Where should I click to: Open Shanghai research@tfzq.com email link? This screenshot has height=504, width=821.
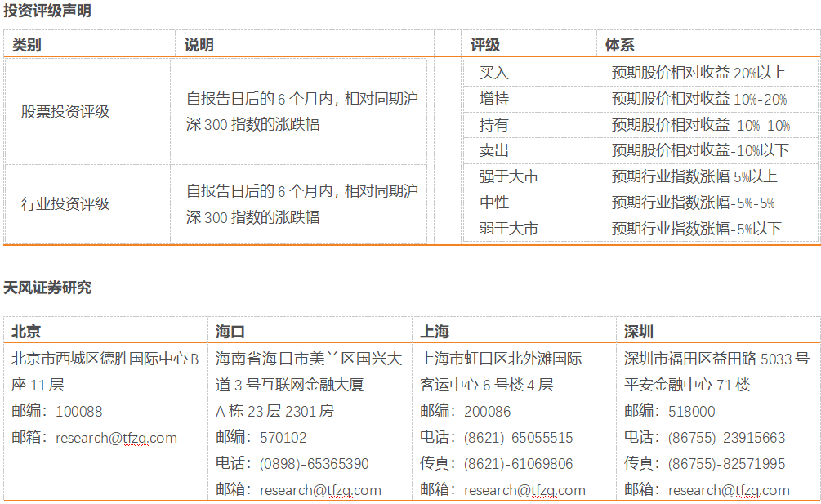[x=524, y=490]
